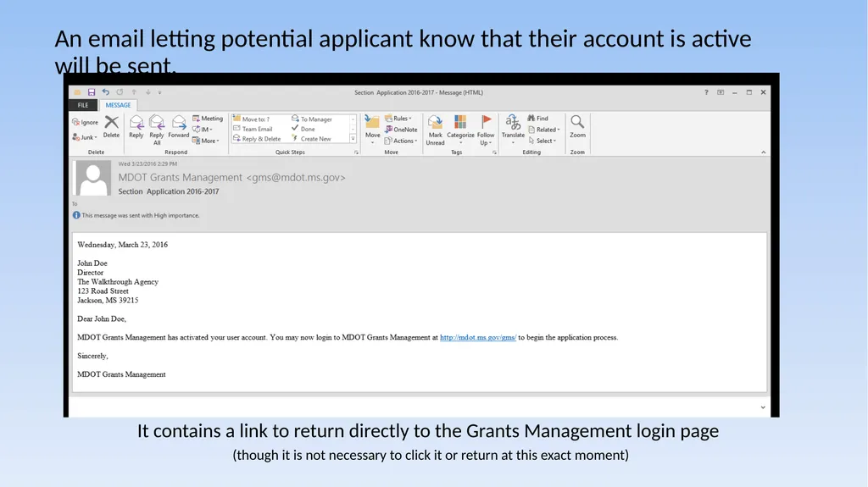Open the Junk dropdown
868x487 pixels.
pos(85,137)
